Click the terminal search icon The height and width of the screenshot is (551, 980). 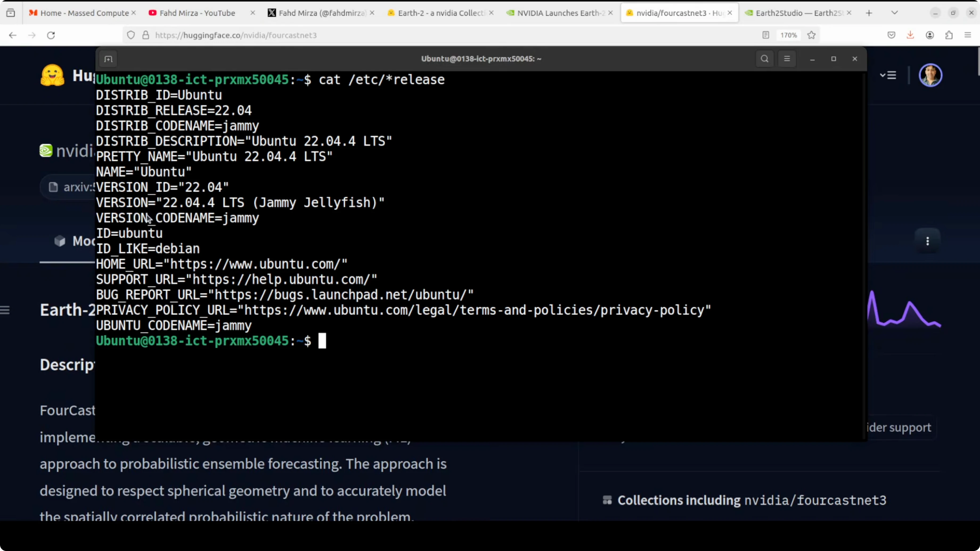pos(764,59)
